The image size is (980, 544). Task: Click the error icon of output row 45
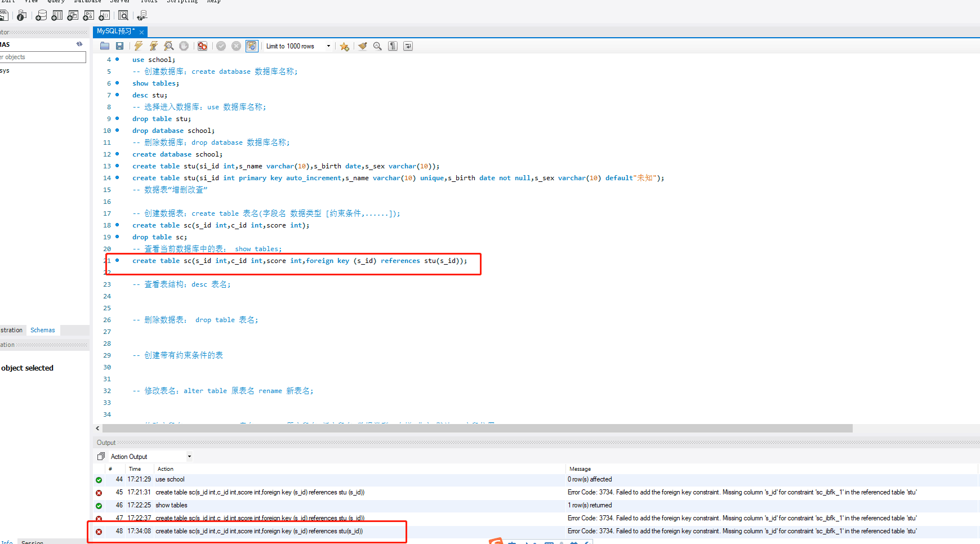click(99, 493)
